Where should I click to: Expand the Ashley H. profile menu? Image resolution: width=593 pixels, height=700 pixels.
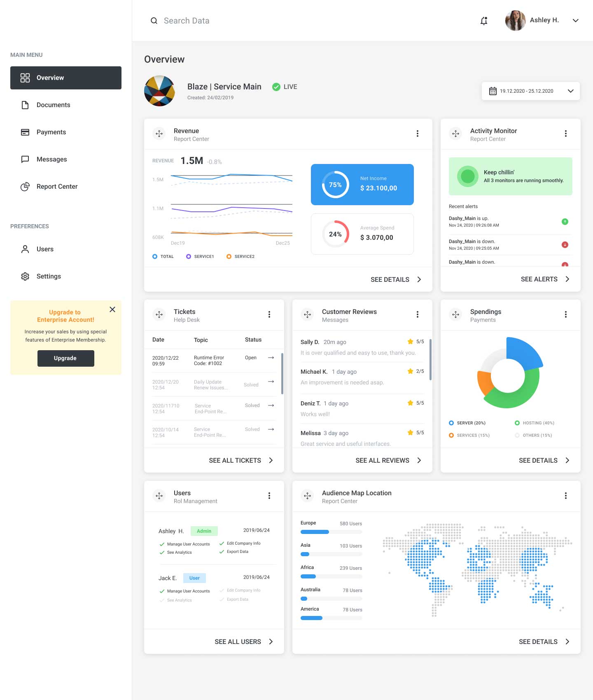(x=575, y=21)
